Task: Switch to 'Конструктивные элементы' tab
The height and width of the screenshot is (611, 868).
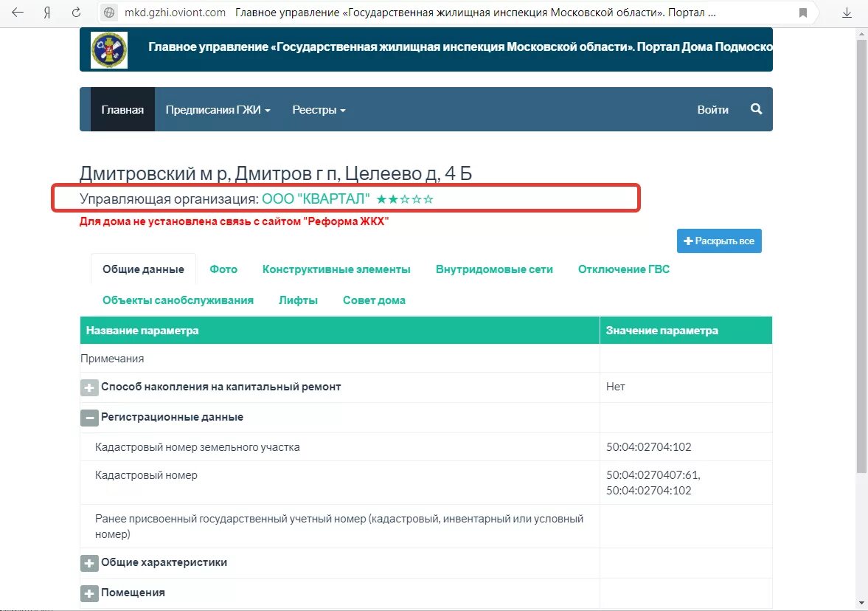Action: 336,269
